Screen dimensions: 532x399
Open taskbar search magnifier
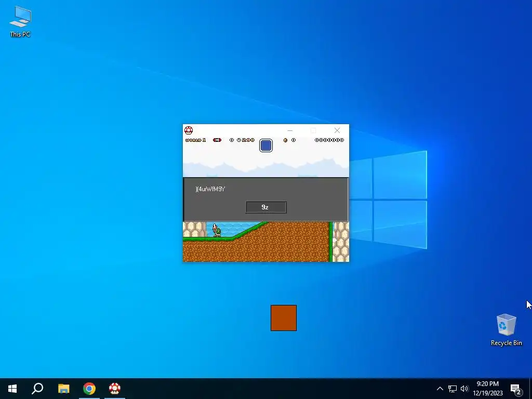(x=37, y=389)
